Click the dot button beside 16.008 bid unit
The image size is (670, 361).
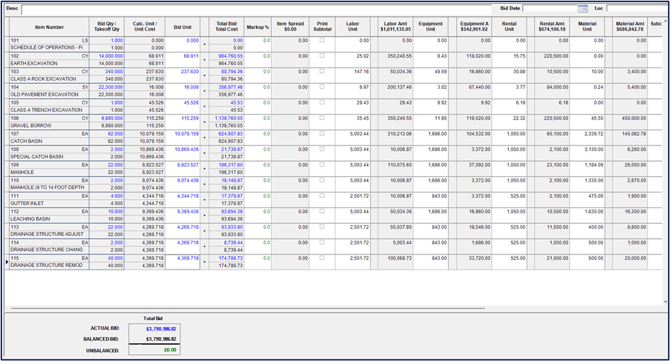204,91
